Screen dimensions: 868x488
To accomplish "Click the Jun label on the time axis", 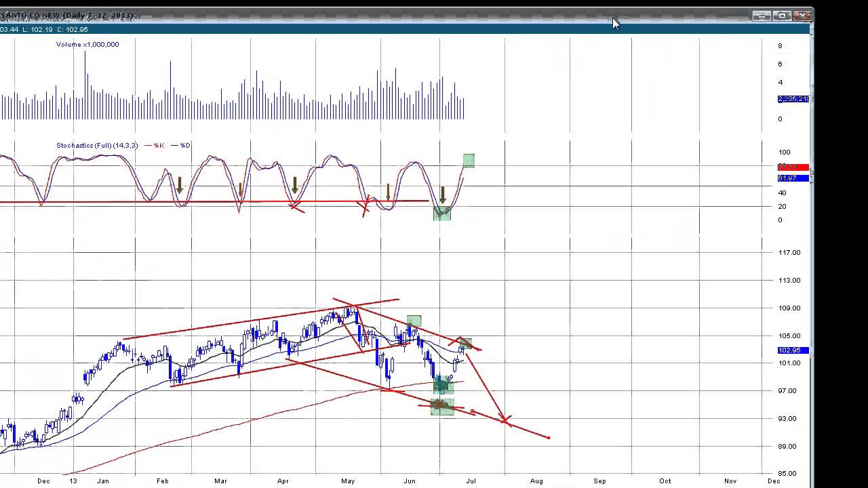I will pyautogui.click(x=410, y=481).
